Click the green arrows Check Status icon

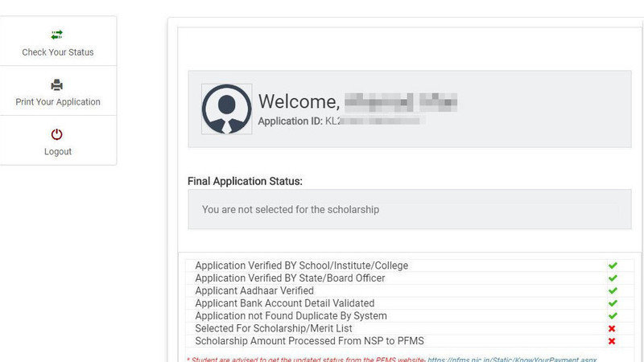tap(56, 35)
